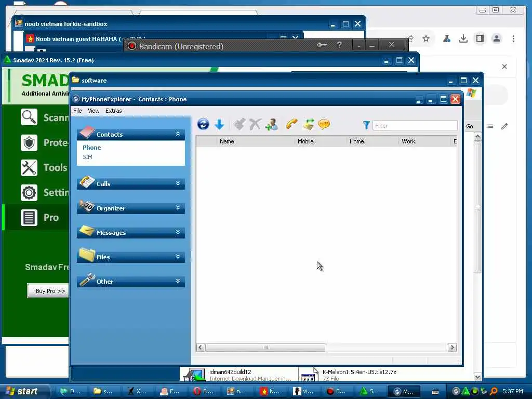
Task: Click the system tray clock 5:37 PM
Action: 513,391
